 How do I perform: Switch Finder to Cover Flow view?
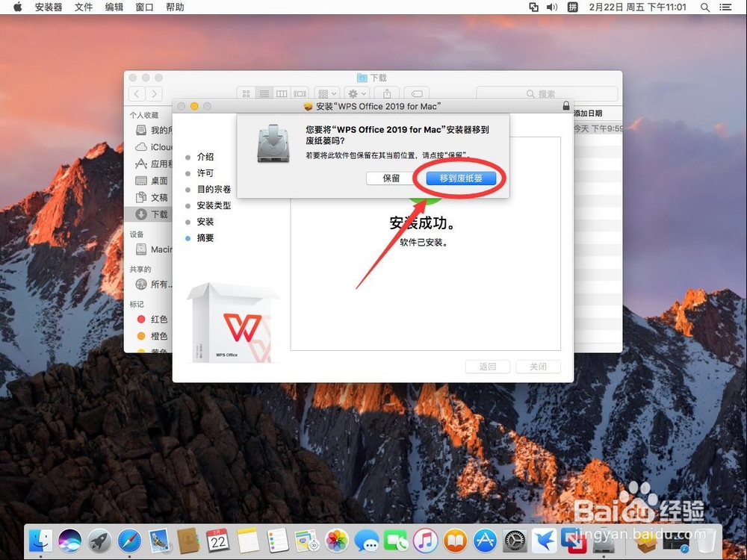click(300, 93)
